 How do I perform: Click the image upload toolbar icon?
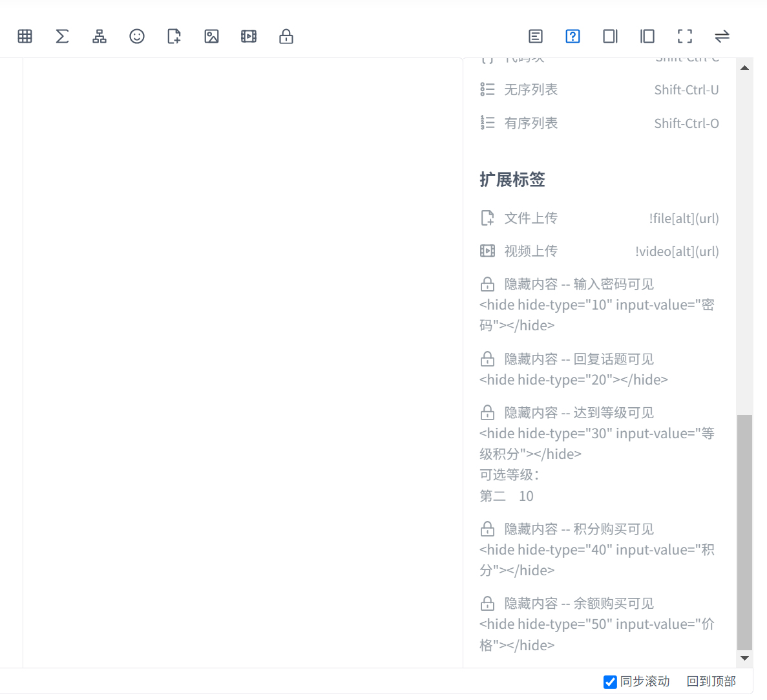(x=211, y=36)
